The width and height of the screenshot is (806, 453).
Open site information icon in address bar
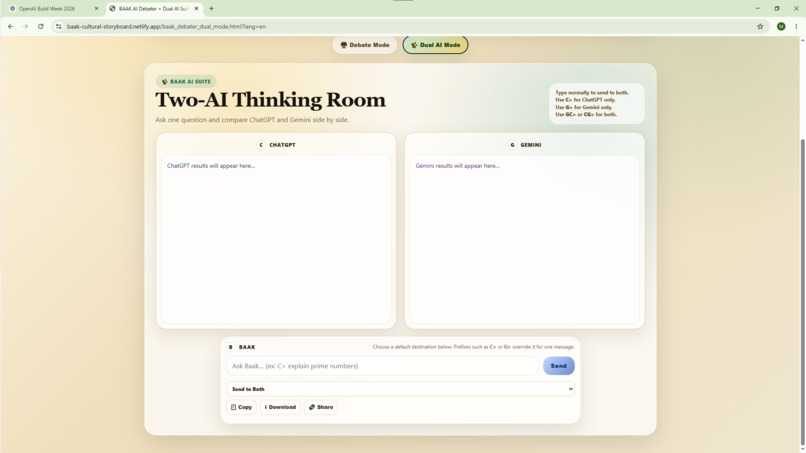tap(59, 26)
